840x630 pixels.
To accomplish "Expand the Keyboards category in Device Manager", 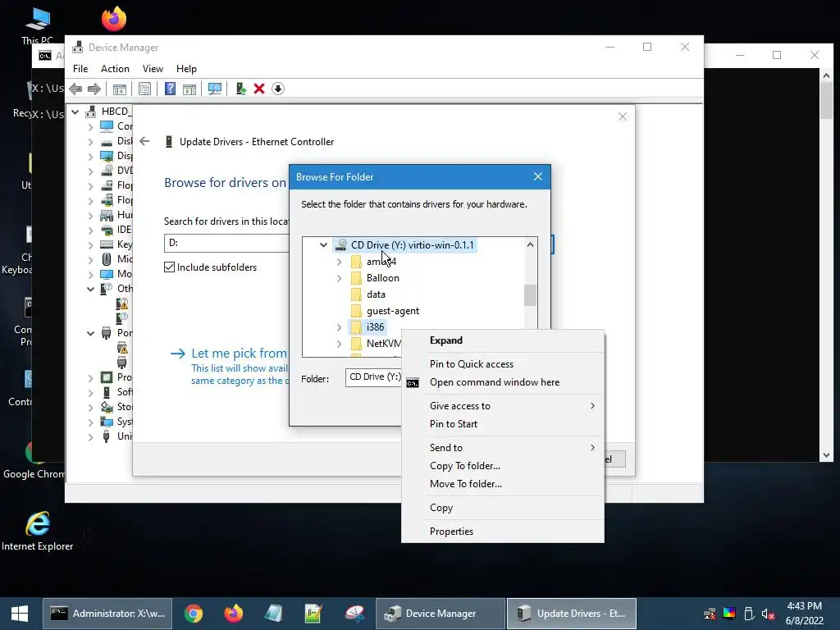I will tap(90, 244).
